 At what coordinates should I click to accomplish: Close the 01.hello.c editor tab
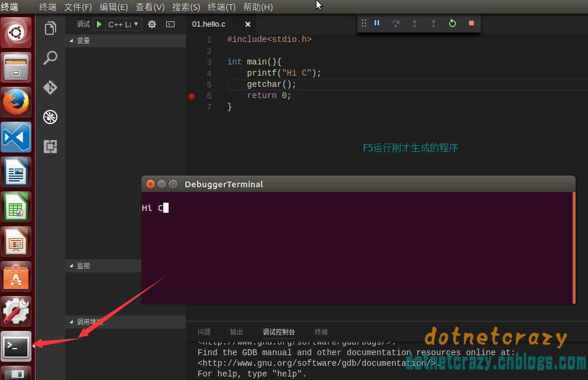pyautogui.click(x=248, y=24)
